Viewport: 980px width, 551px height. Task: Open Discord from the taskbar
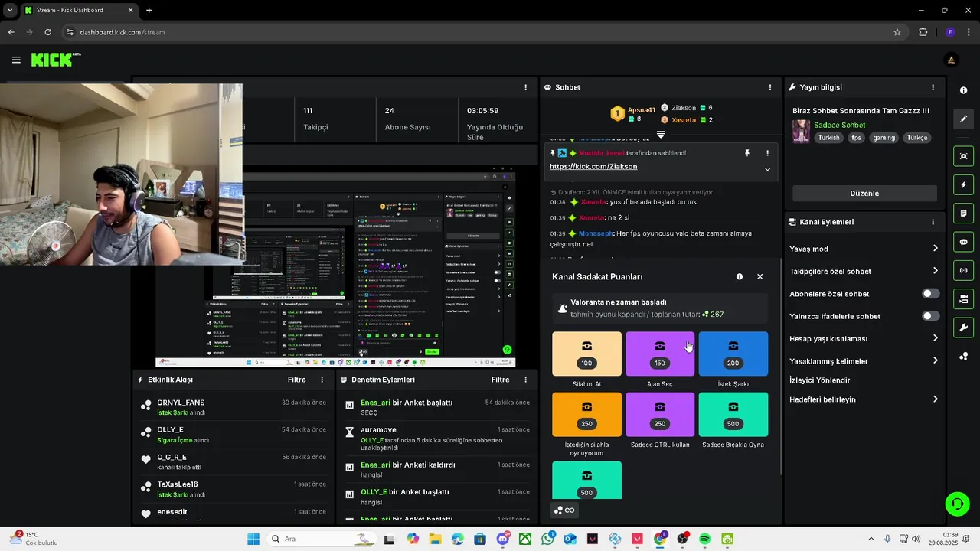pos(503,539)
